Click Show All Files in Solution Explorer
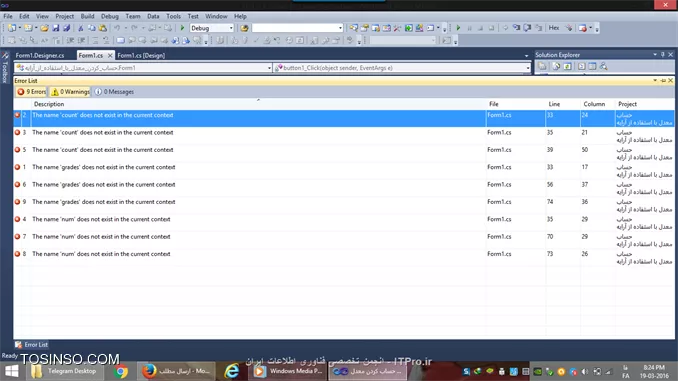 coord(556,66)
